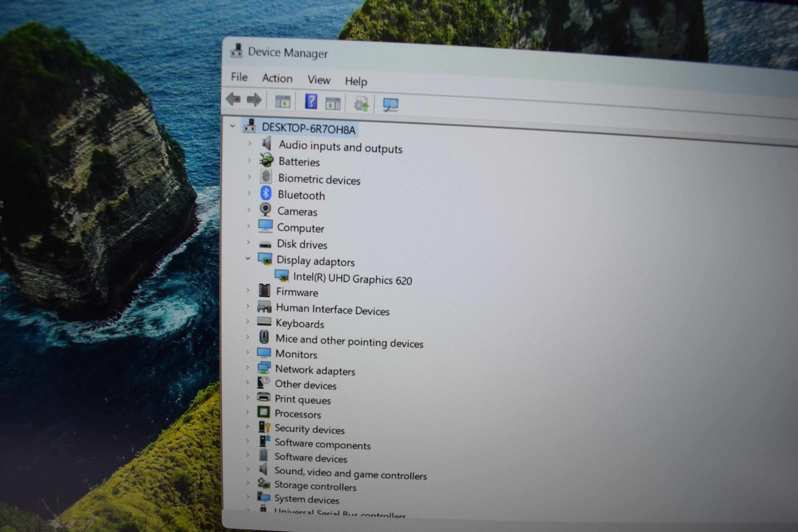798x532 pixels.
Task: Click the Back arrow toolbar icon
Action: (x=233, y=99)
